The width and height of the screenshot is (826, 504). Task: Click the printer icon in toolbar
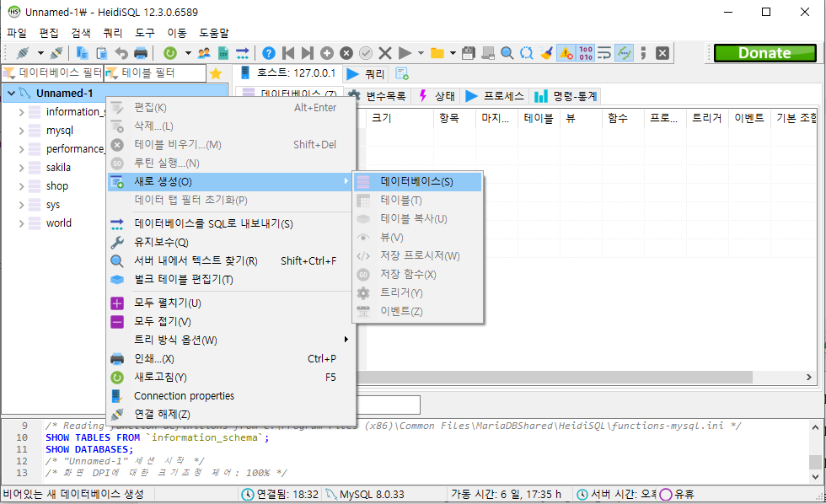(x=141, y=53)
